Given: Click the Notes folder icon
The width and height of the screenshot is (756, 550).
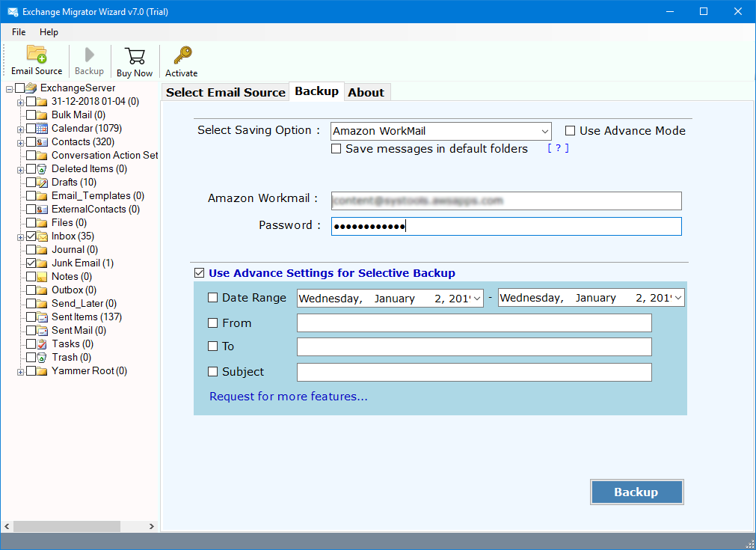Looking at the screenshot, I should [42, 277].
